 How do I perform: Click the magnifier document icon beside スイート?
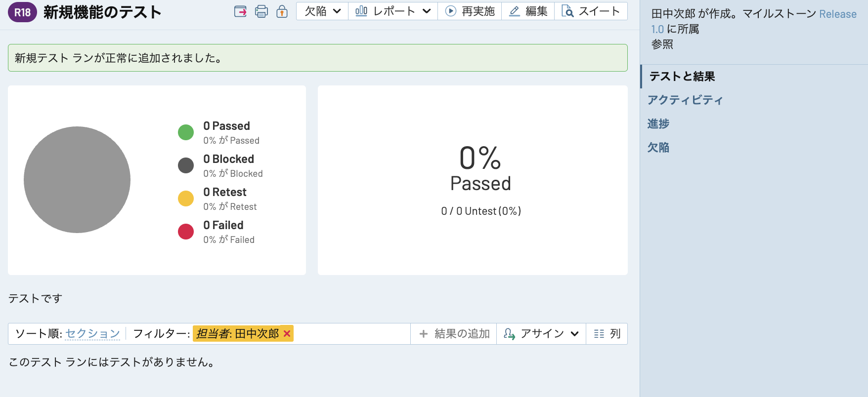click(x=567, y=11)
